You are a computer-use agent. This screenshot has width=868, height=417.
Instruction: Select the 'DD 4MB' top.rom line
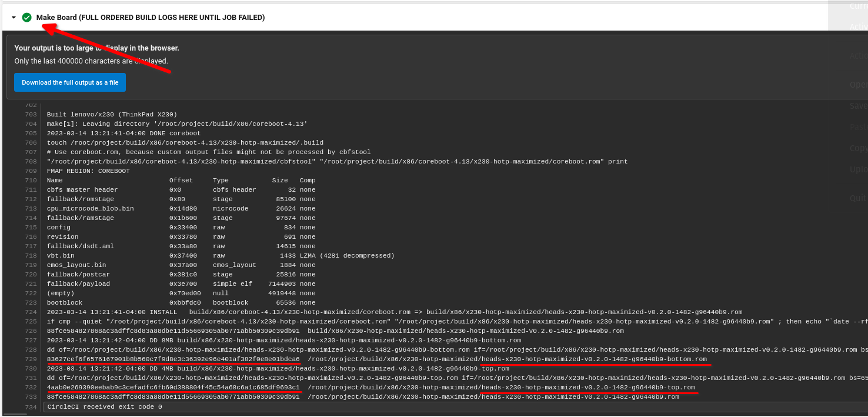point(278,369)
